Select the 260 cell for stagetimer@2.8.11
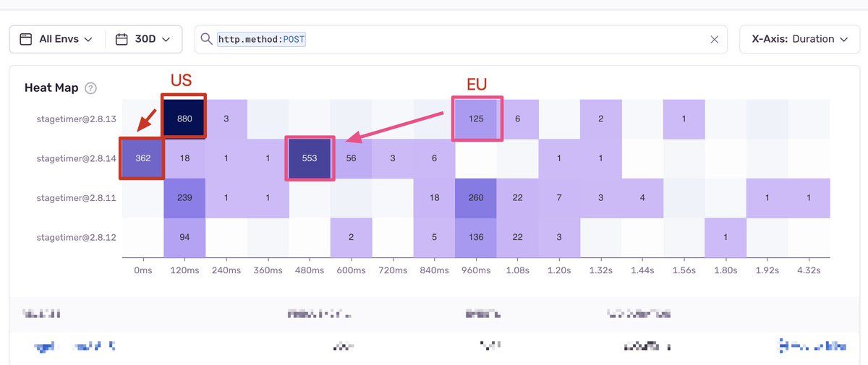 point(476,198)
